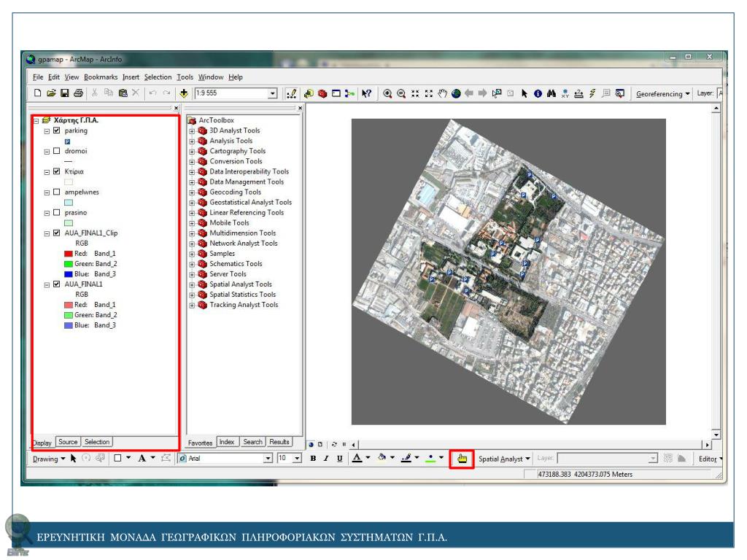The image size is (747, 560).
Task: Click the Fixed Zoom In icon
Action: (x=415, y=94)
